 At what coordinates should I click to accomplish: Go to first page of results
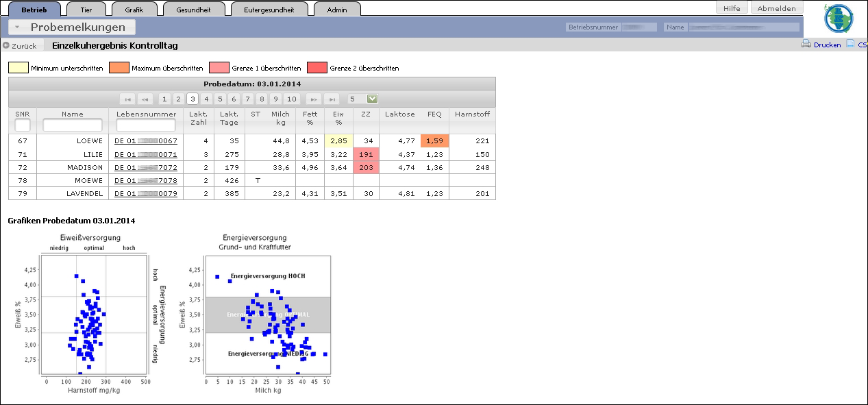(127, 99)
